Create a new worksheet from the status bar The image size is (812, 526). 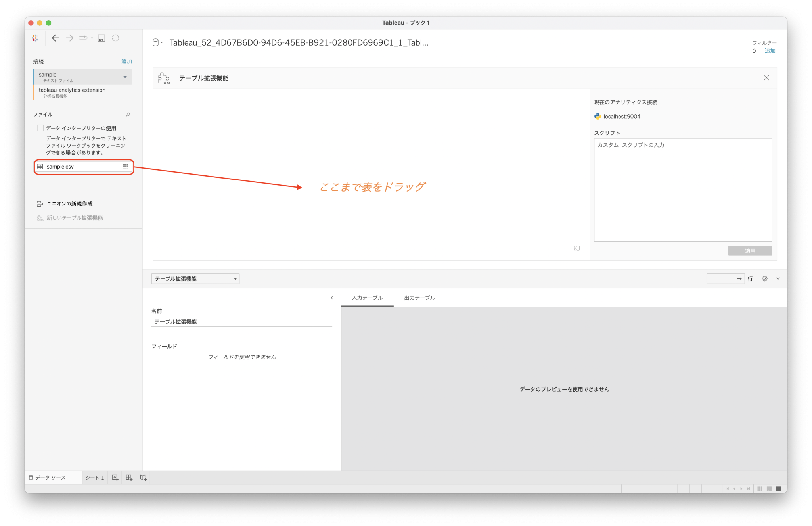[x=115, y=478]
